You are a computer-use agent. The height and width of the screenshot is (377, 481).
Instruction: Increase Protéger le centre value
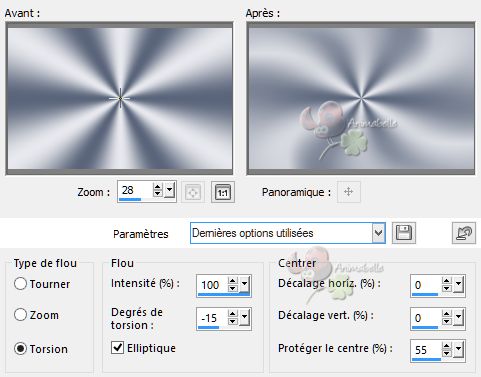point(447,346)
